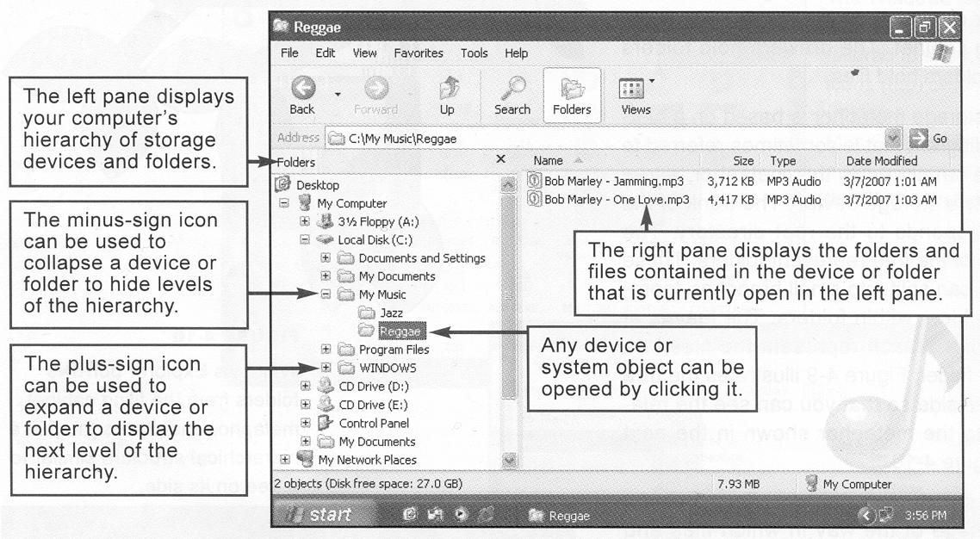Collapse the Local Disk (C:) node
980x539 pixels.
(304, 239)
